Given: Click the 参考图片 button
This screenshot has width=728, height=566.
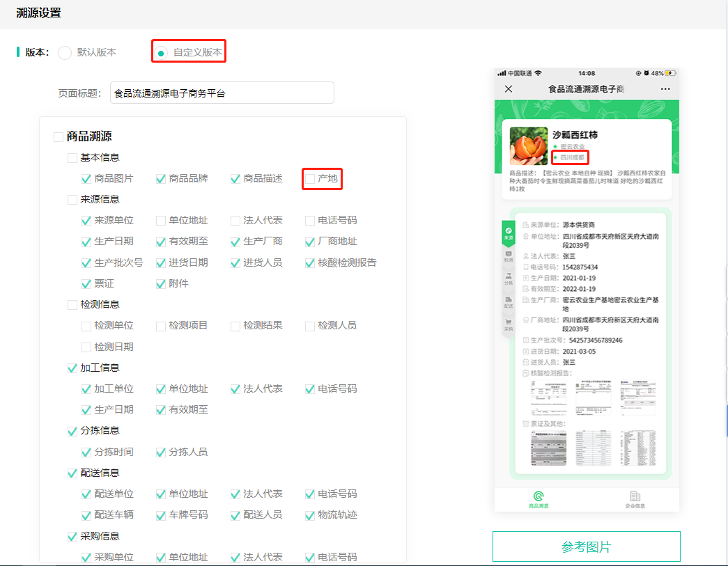Looking at the screenshot, I should tap(586, 546).
